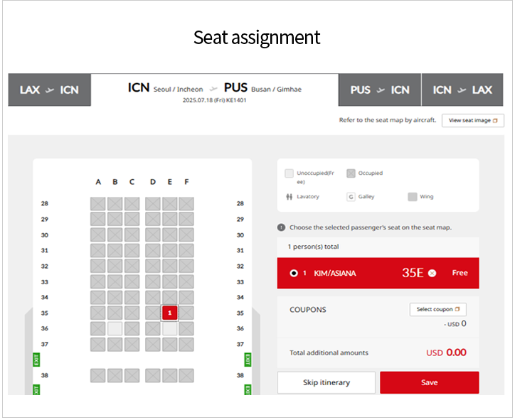Image resolution: width=515 pixels, height=420 pixels.
Task: Select free seat 36B on the map
Action: [115, 328]
